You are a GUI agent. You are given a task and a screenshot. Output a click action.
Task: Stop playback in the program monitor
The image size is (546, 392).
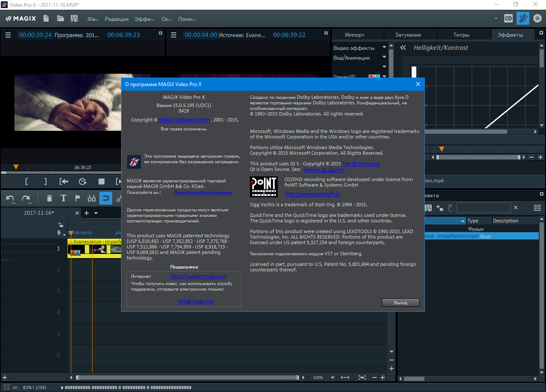coord(102,182)
